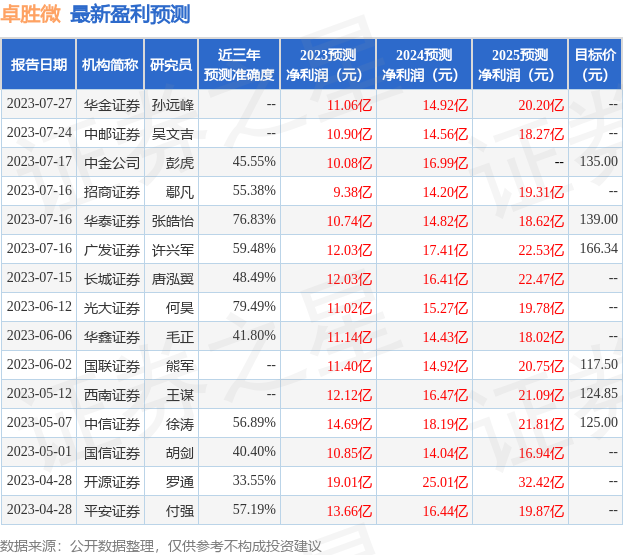Click analyst 付强

180,511
